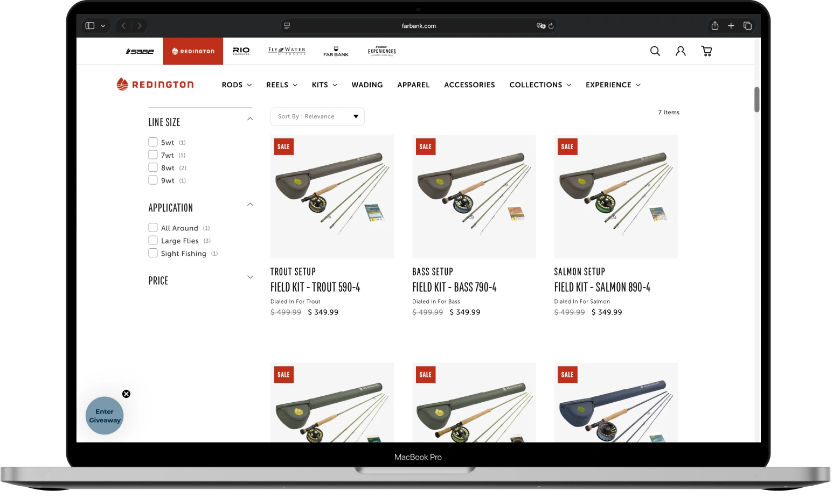Click the blue rod kit image

point(616,403)
